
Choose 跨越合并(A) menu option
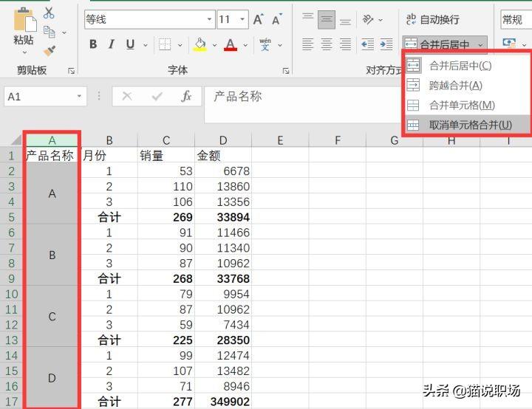[468, 86]
